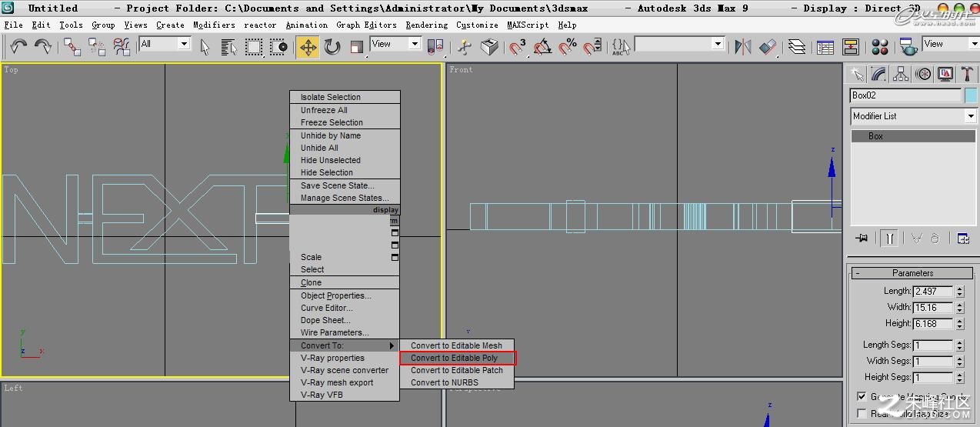Toggle Real-World Map Size checkbox
Screen dimensions: 980x427
pyautogui.click(x=862, y=413)
